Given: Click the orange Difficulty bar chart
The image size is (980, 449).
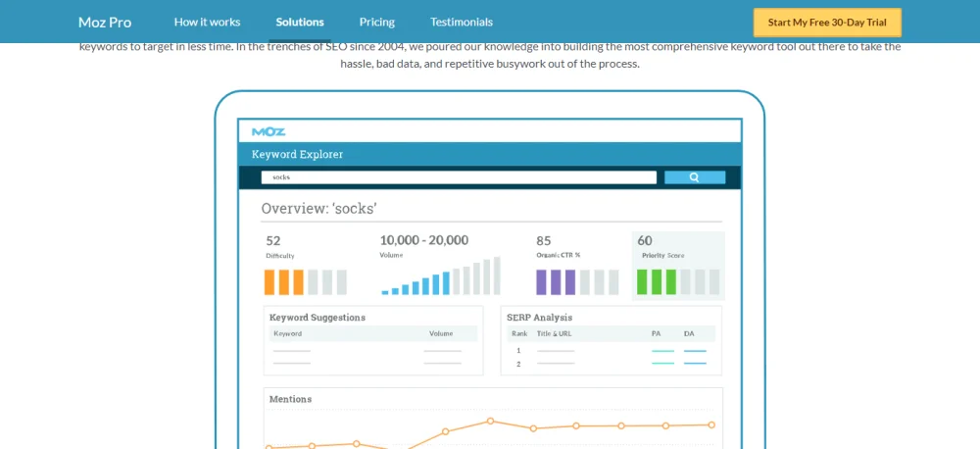Looking at the screenshot, I should pyautogui.click(x=305, y=282).
